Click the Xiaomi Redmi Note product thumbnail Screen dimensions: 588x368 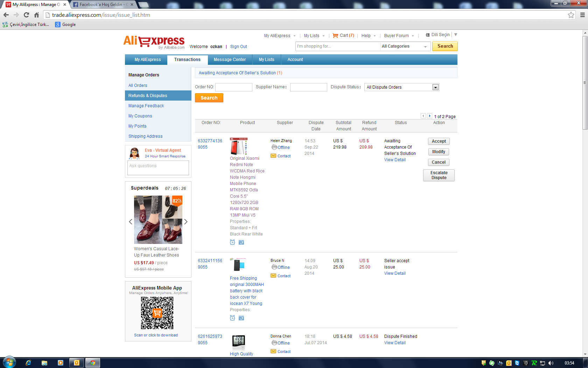[x=239, y=146]
